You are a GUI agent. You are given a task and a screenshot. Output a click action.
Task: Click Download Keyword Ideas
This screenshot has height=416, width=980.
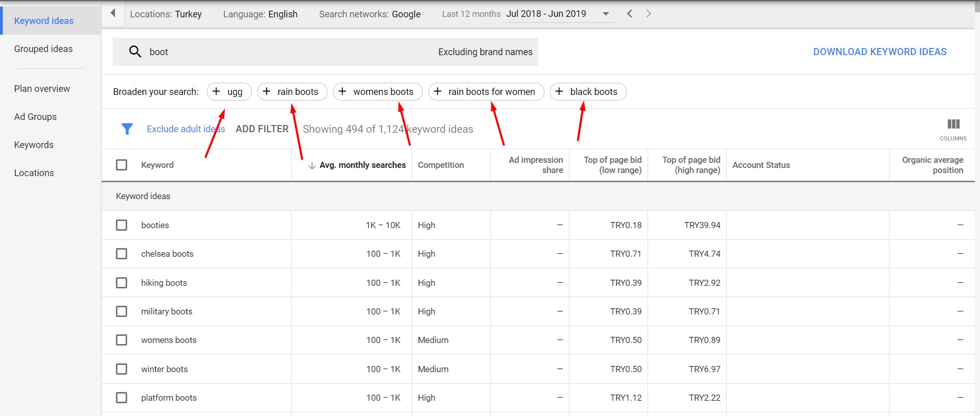pos(880,52)
